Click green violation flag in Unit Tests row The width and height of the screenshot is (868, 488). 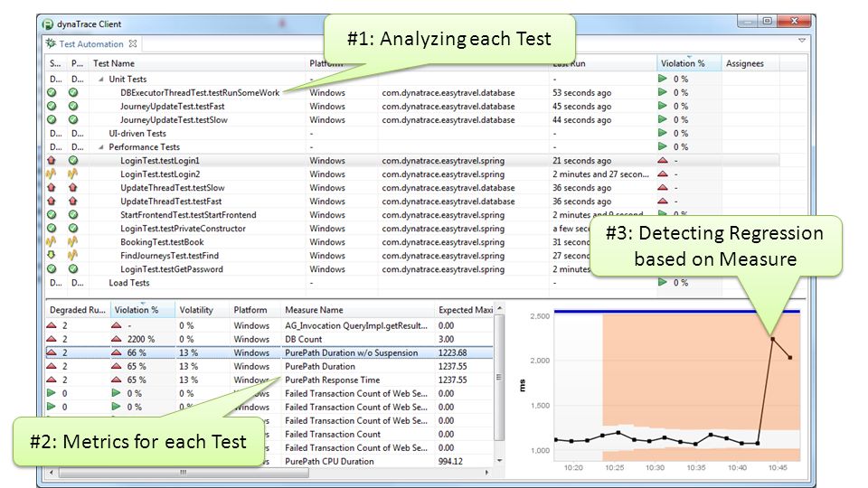pyautogui.click(x=663, y=79)
